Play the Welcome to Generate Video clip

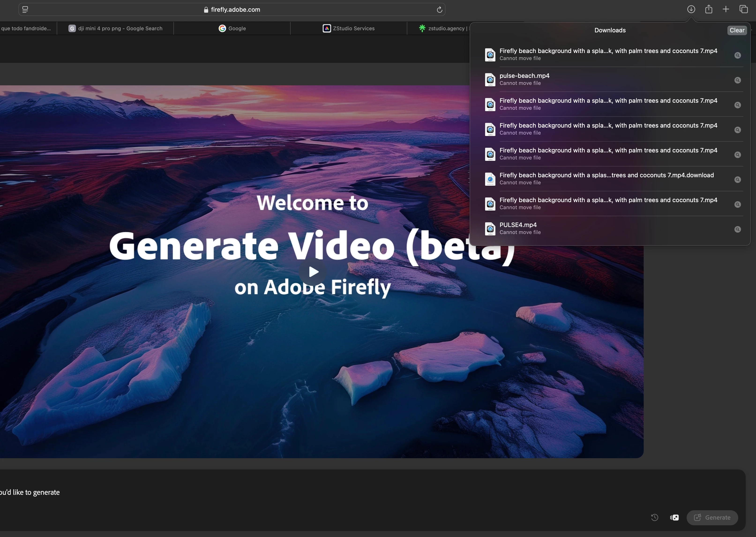pyautogui.click(x=313, y=272)
